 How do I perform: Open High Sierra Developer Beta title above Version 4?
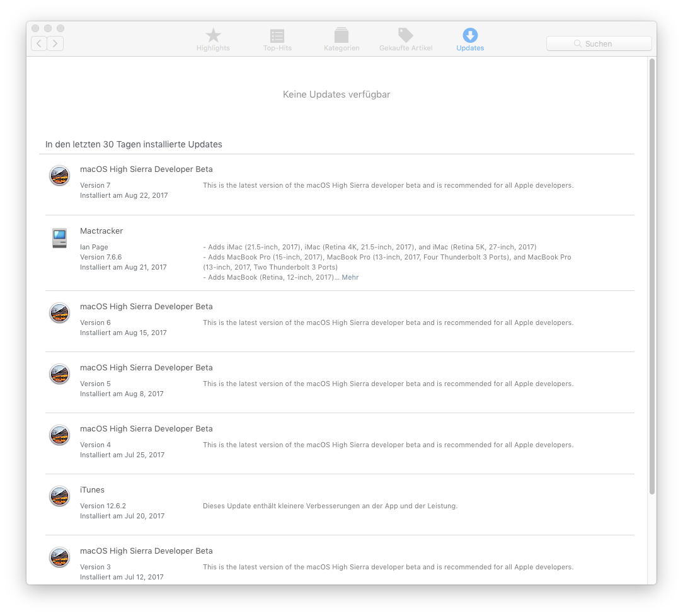(146, 428)
